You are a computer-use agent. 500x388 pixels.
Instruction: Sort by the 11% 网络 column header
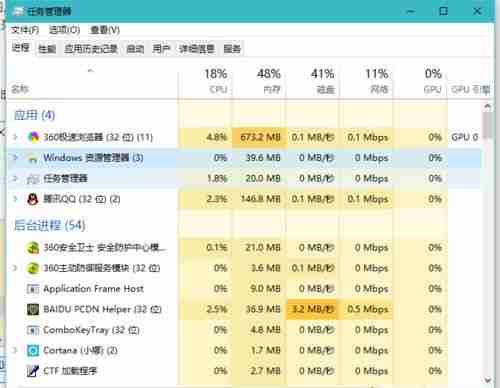366,82
